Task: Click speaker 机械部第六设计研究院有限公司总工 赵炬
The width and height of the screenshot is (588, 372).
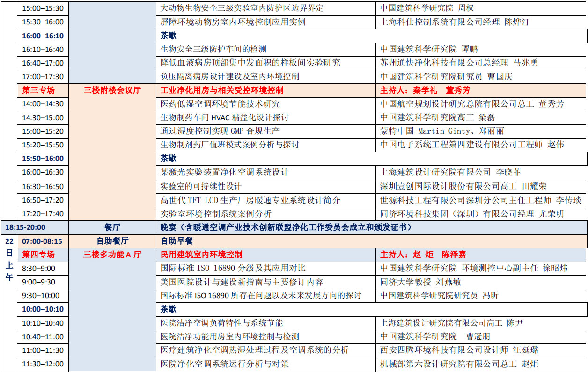Action: click(x=459, y=364)
